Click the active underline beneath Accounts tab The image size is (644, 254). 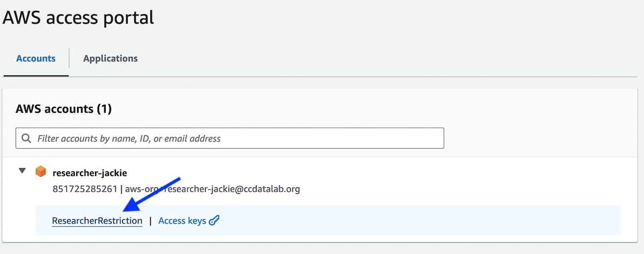36,76
